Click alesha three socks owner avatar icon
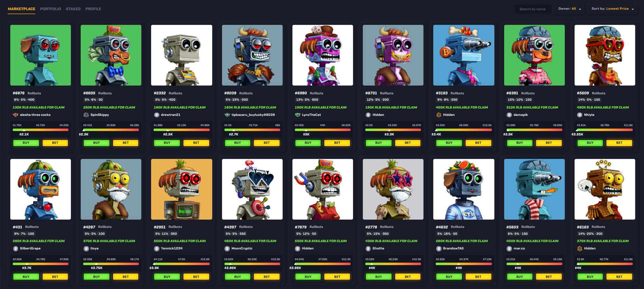 (x=15, y=115)
